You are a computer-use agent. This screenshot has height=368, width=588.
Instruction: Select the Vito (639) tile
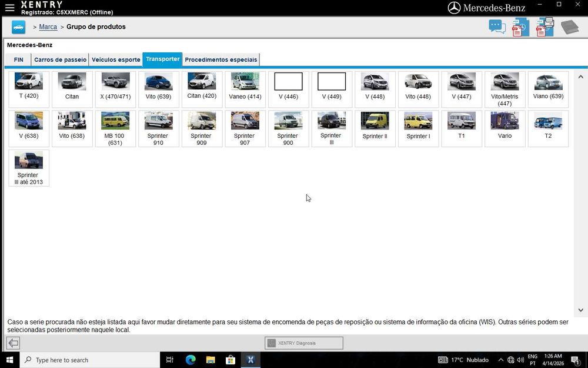pyautogui.click(x=159, y=89)
